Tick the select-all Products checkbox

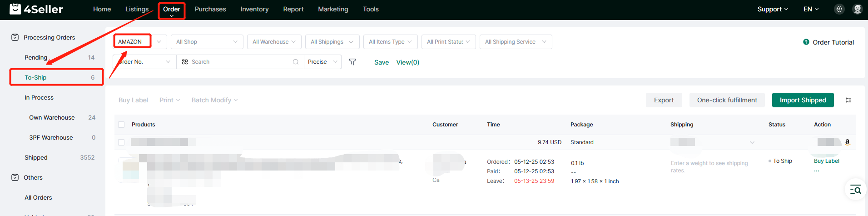[x=121, y=125]
